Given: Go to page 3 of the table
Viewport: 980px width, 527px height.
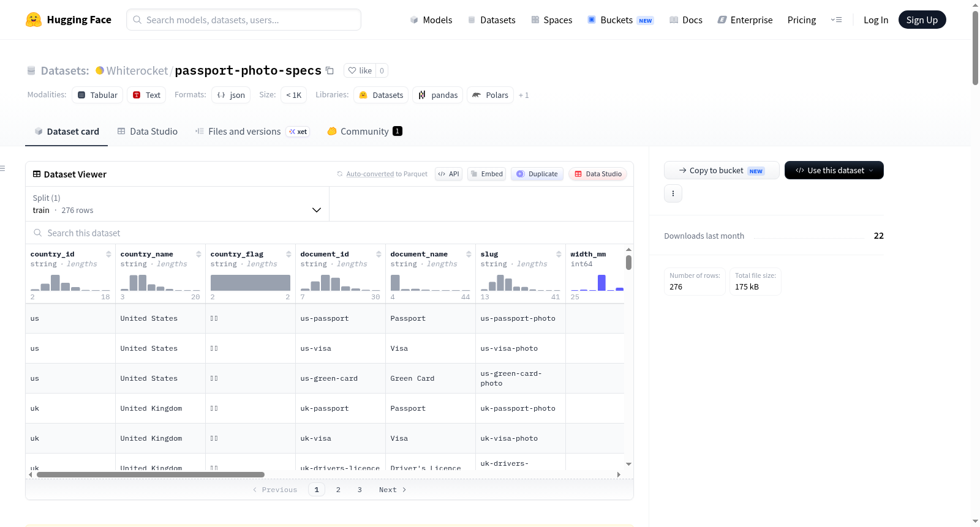Looking at the screenshot, I should [x=360, y=490].
